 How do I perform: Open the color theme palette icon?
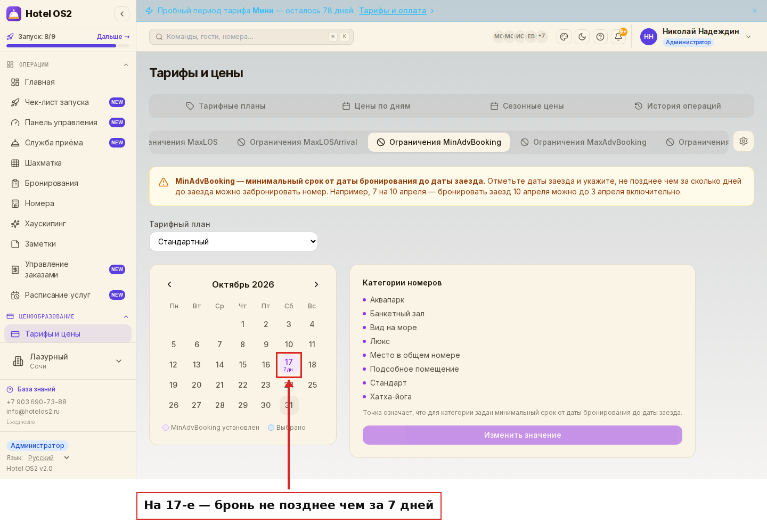point(564,37)
